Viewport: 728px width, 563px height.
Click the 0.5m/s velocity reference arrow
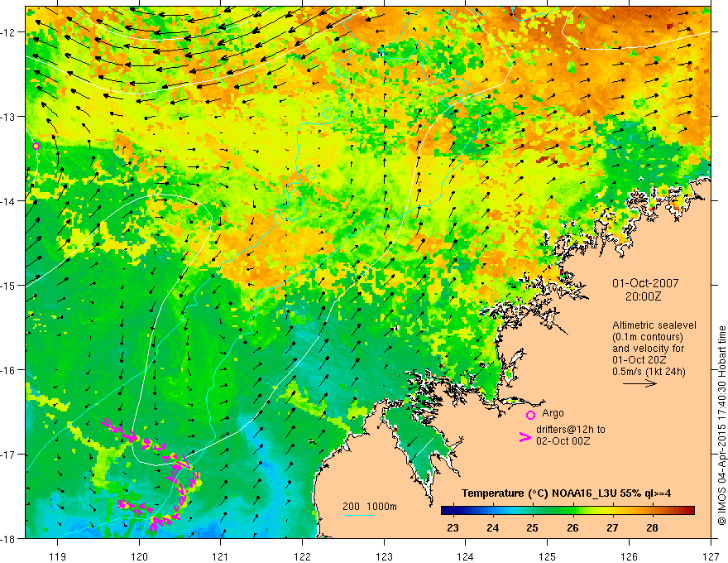(639, 383)
